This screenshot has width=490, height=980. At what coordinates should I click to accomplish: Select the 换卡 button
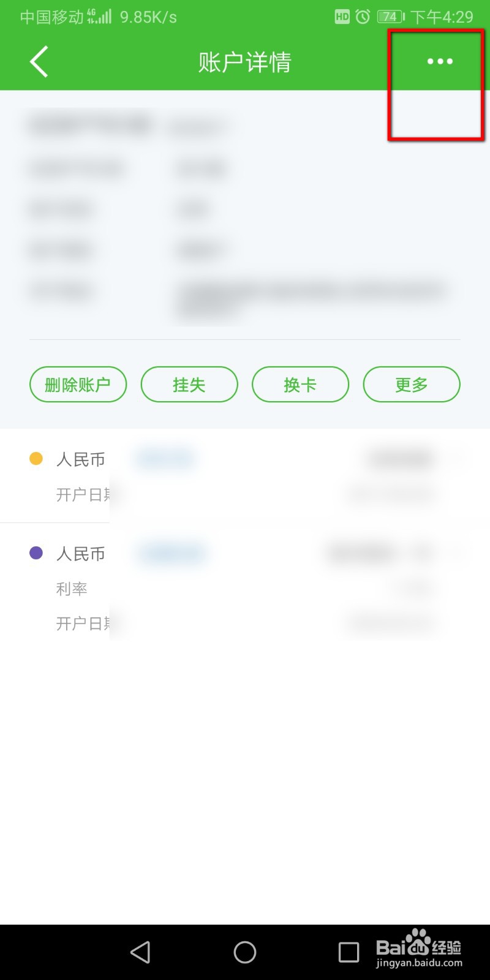click(300, 385)
